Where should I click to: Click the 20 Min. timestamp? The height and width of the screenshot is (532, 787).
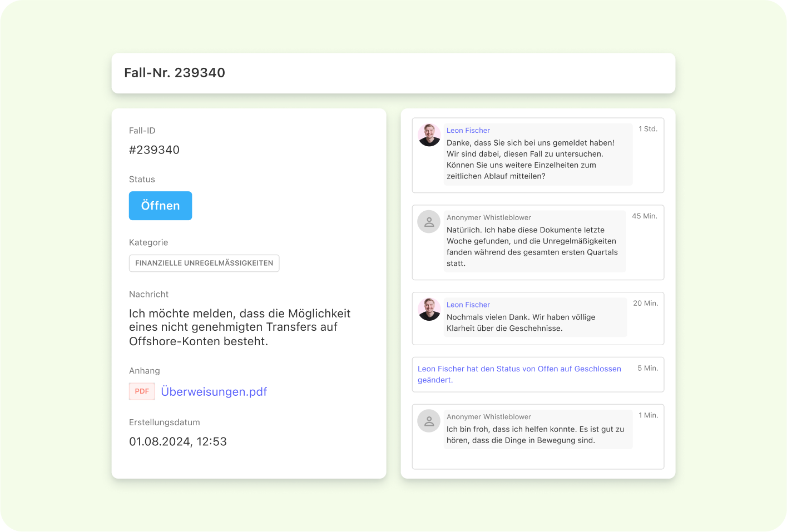[645, 303]
